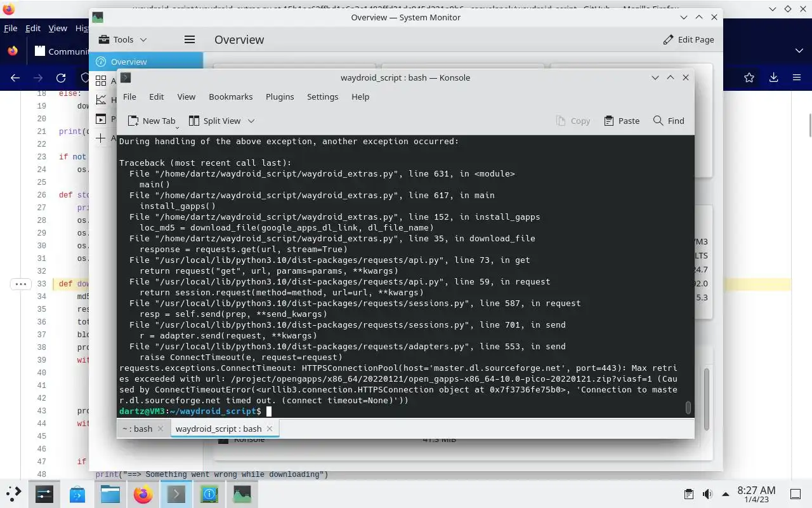Click the Peek at Desktop button
The width and height of the screenshot is (812, 508).
click(x=796, y=494)
